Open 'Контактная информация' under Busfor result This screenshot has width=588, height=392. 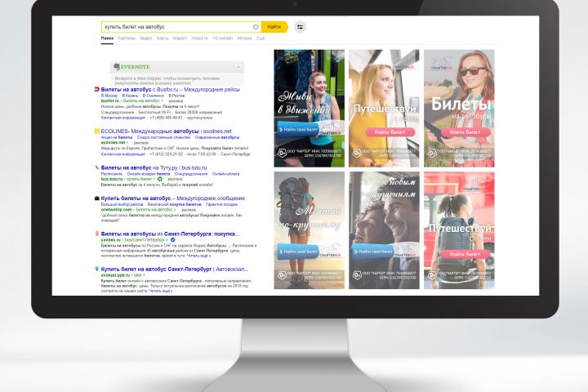point(123,118)
